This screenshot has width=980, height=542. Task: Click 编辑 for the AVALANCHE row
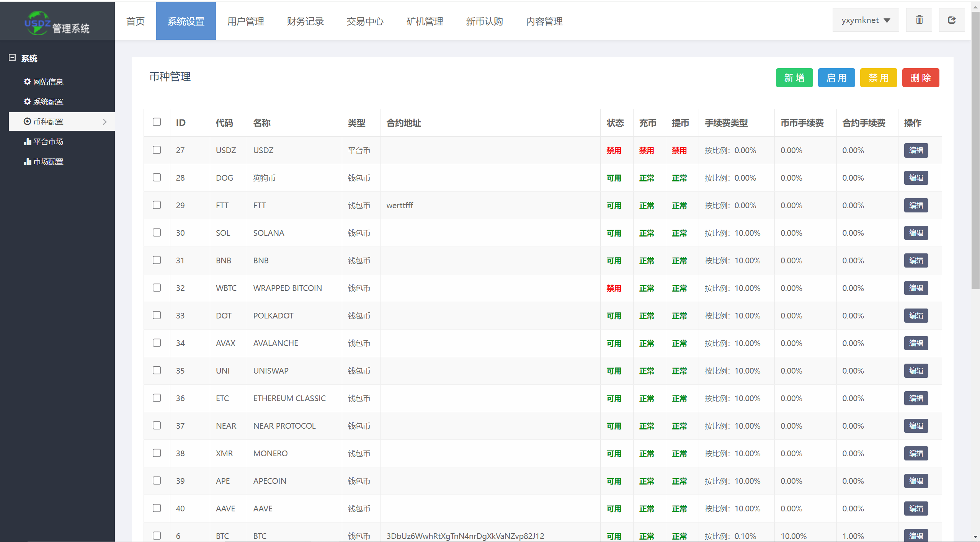coord(916,343)
